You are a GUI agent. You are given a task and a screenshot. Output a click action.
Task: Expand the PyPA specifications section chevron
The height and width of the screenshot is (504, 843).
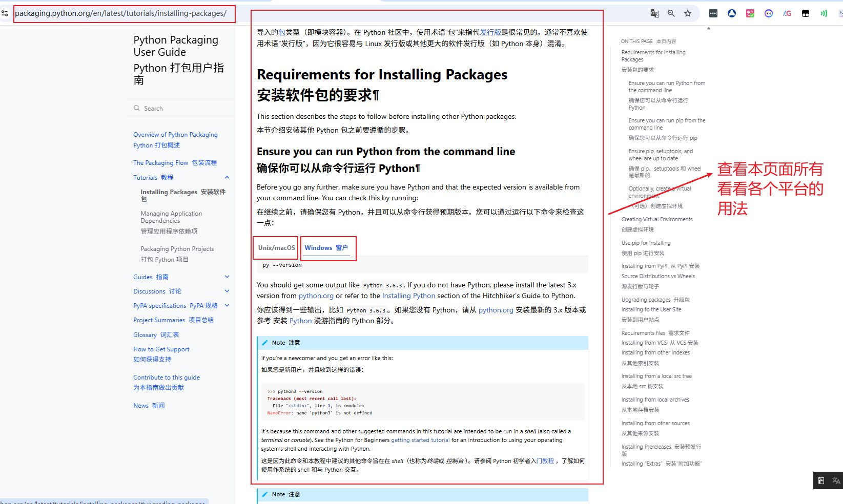pyautogui.click(x=227, y=306)
